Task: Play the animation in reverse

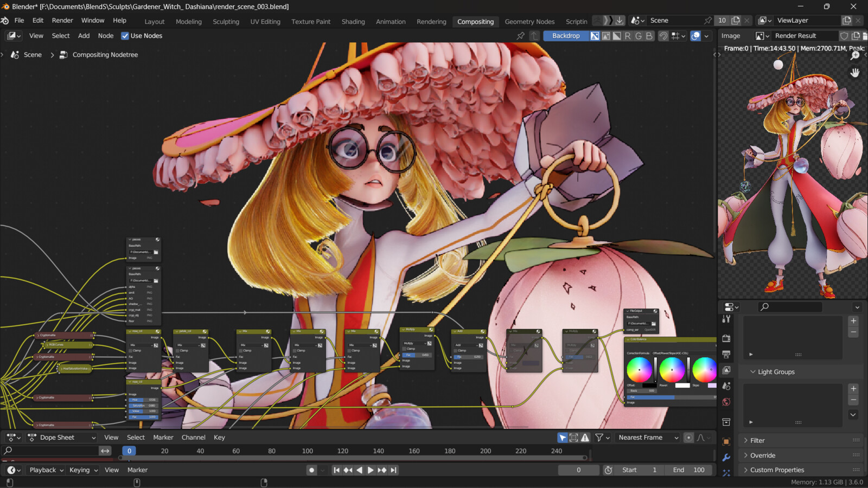Action: click(359, 470)
